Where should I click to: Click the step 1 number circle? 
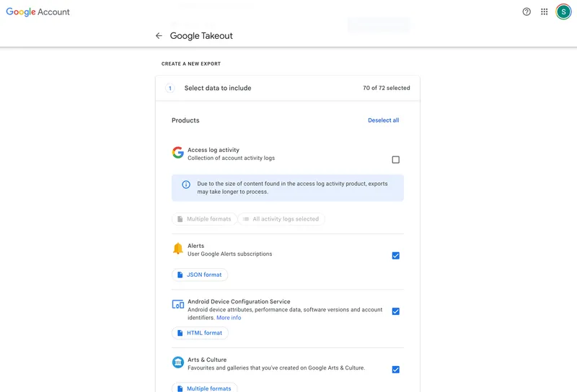170,88
